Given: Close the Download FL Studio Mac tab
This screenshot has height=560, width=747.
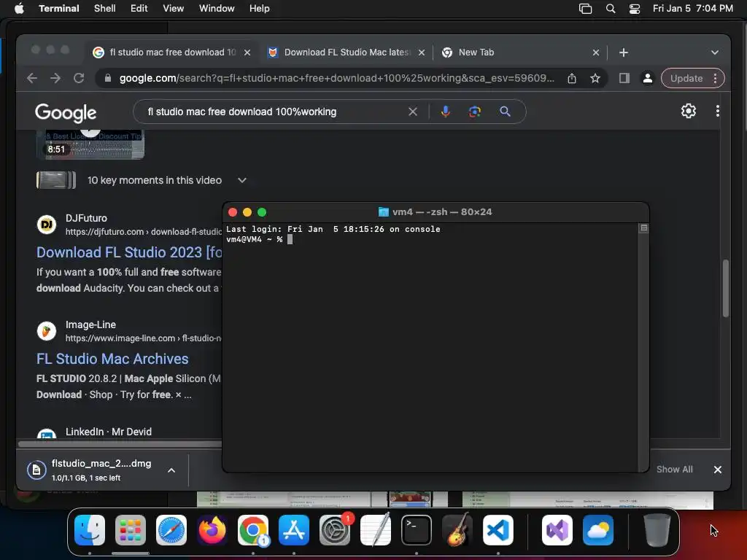Looking at the screenshot, I should click(422, 52).
